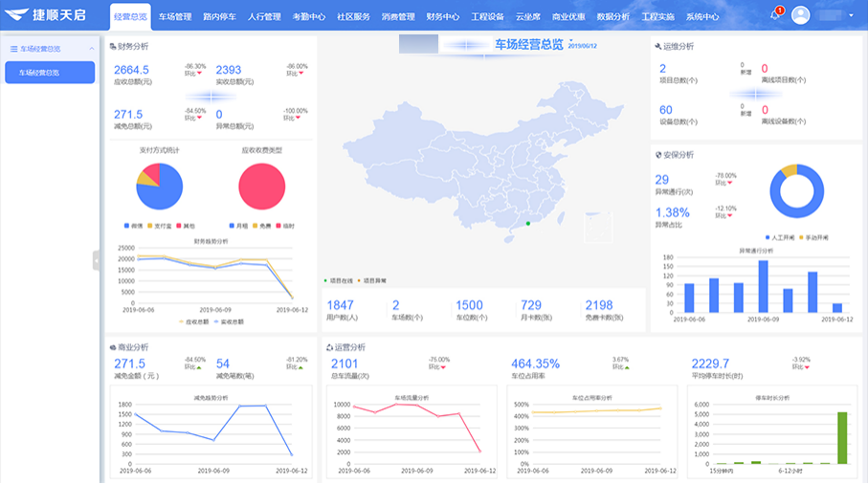The width and height of the screenshot is (868, 484).
Task: Click the 1847 用户数 value
Action: tap(340, 305)
